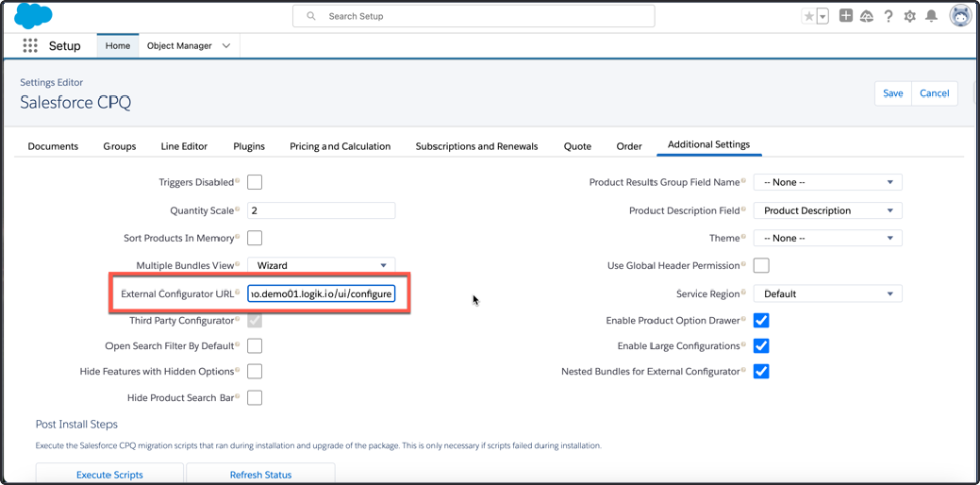Show help for Theme
The image size is (980, 485).
(744, 238)
